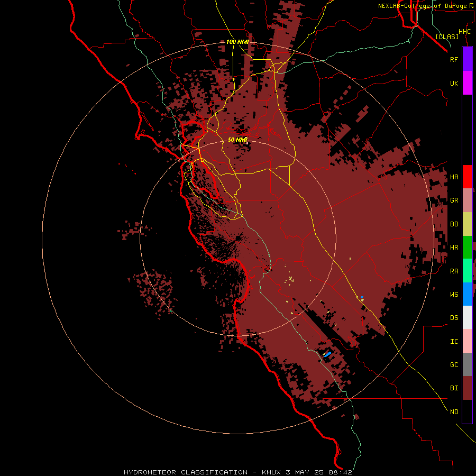The width and height of the screenshot is (476, 476).
Task: Click the magenta UK color swatch
Action: [467, 83]
